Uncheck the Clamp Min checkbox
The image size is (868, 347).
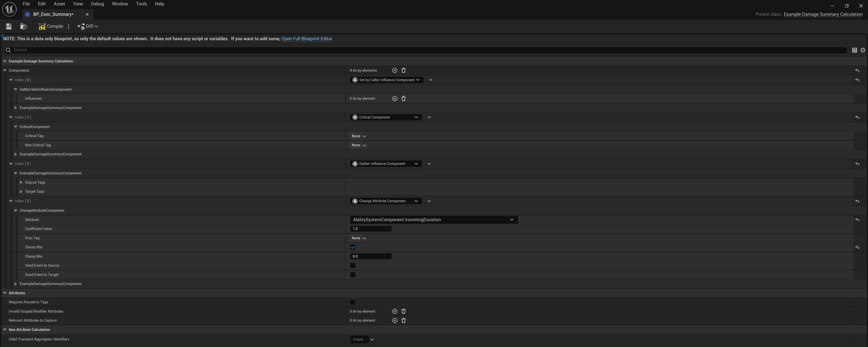pyautogui.click(x=353, y=247)
